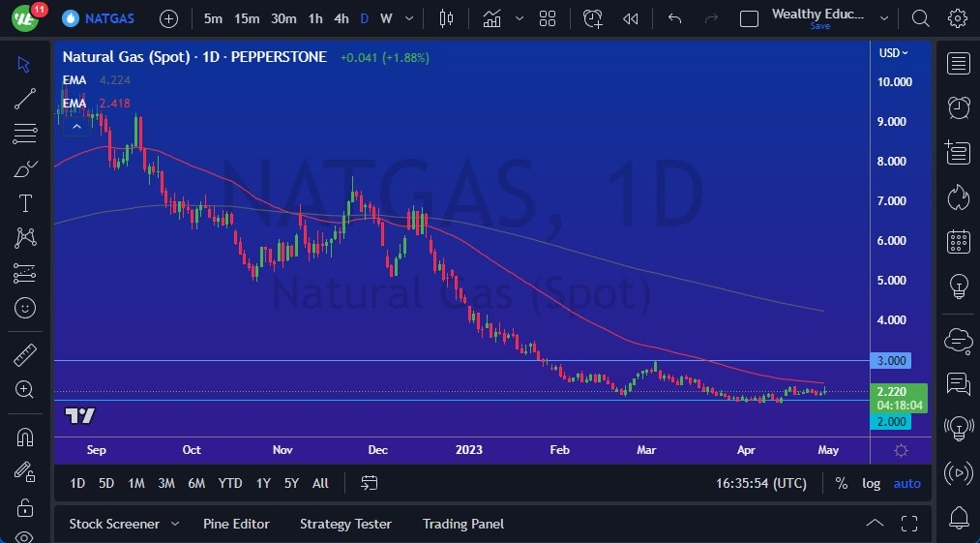Select the weekly W timeframe
The height and width of the screenshot is (543, 980).
[386, 18]
